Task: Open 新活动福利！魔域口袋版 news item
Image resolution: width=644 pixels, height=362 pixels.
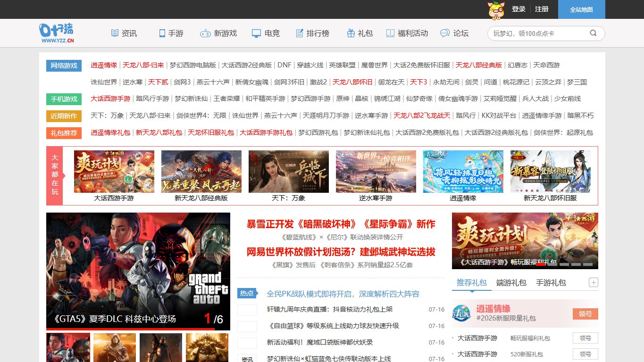Action: [320, 343]
